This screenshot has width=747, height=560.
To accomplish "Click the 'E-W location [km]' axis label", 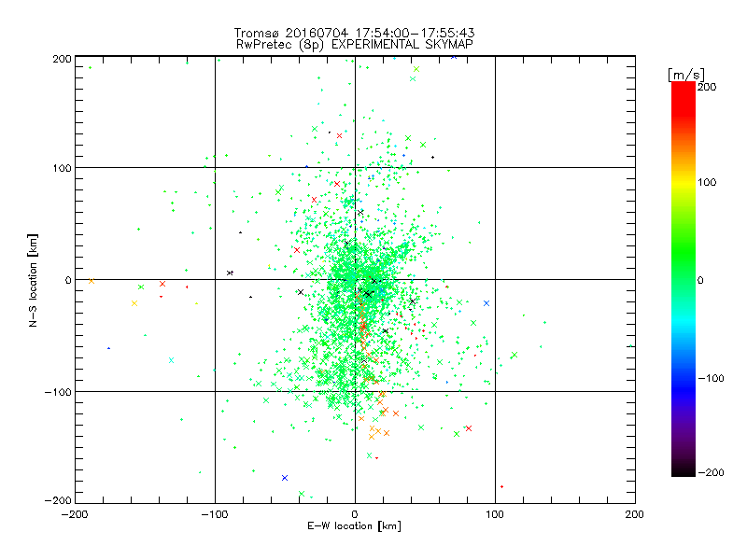I will (355, 526).
